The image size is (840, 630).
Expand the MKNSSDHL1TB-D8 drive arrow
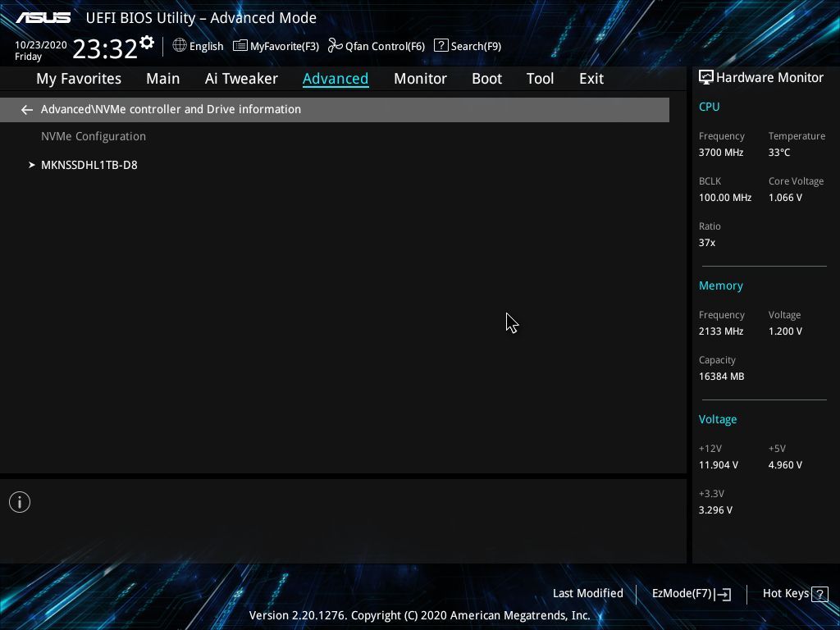[32, 165]
